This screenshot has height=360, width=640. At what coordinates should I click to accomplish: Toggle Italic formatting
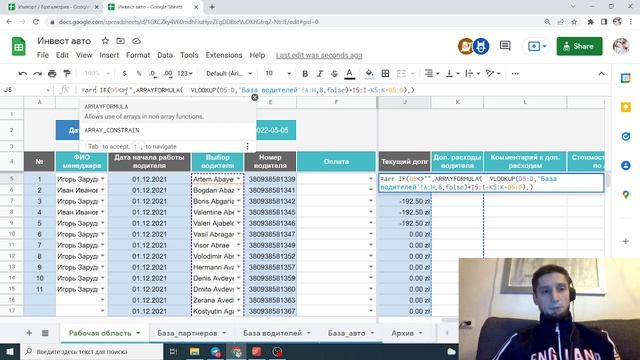(320, 73)
